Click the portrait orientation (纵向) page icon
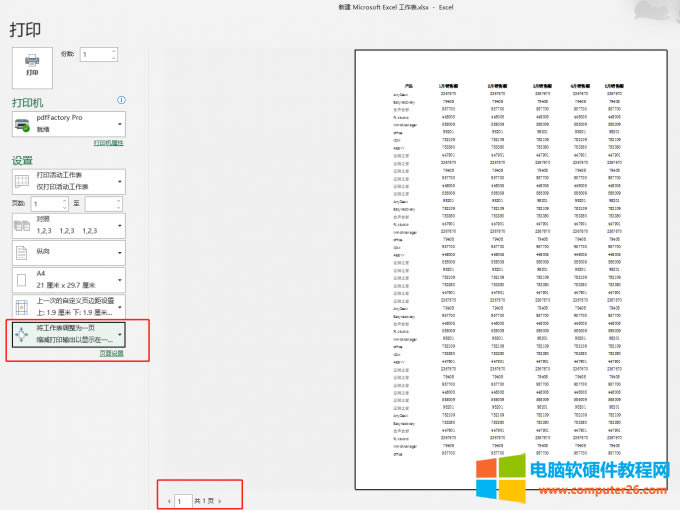680x510 pixels. (22, 253)
